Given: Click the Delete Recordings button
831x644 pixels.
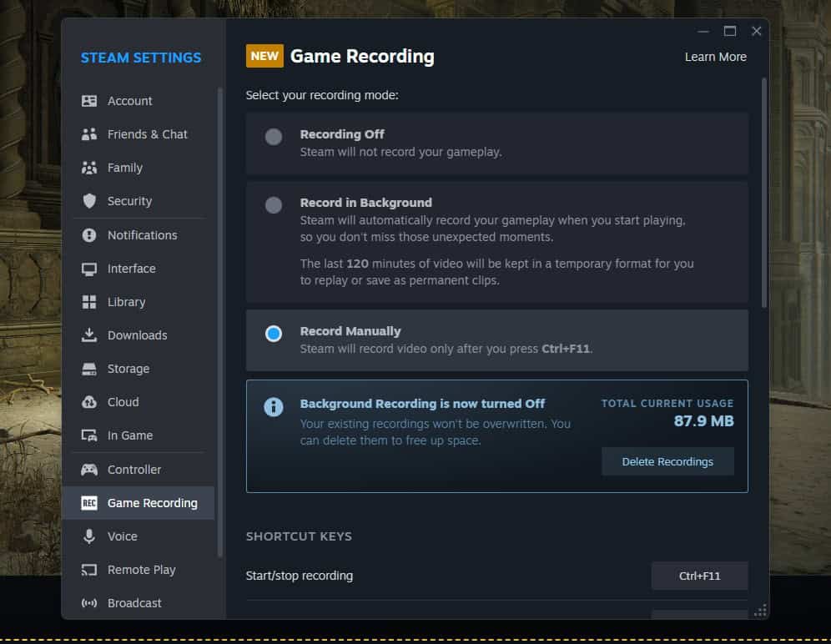Looking at the screenshot, I should click(667, 461).
